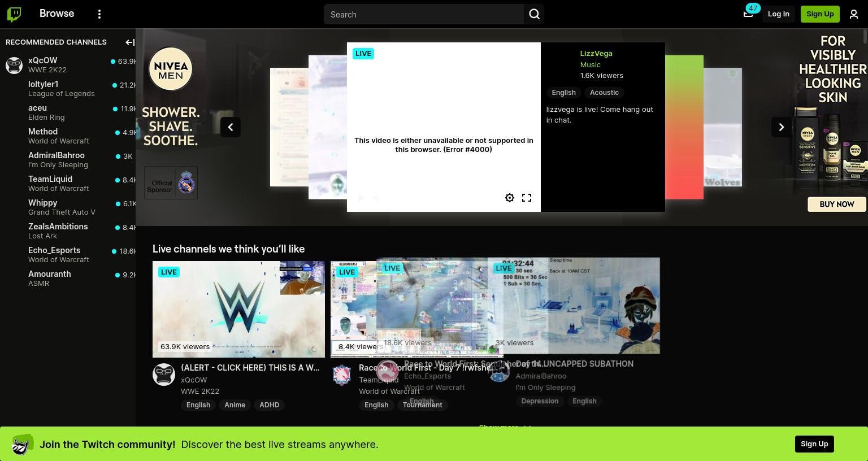Open the three-dot more menu

coord(99,14)
